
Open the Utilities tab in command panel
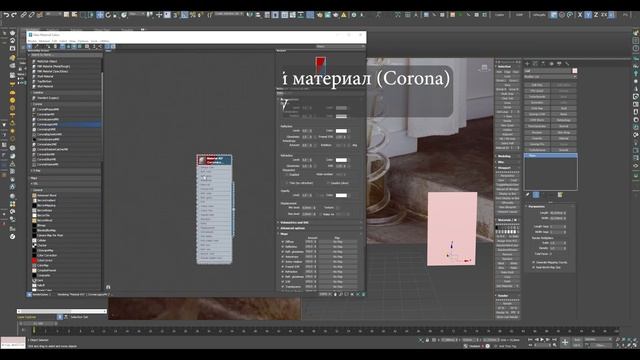pos(567,64)
